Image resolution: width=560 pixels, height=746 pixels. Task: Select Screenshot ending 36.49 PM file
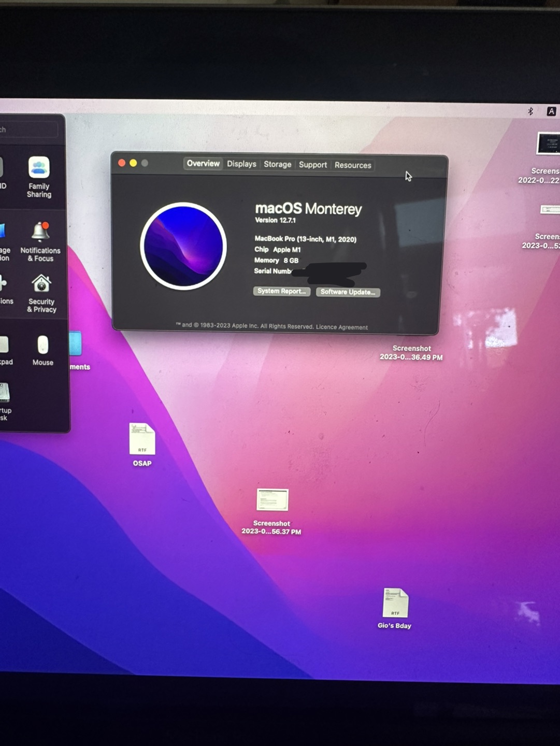[x=411, y=352]
